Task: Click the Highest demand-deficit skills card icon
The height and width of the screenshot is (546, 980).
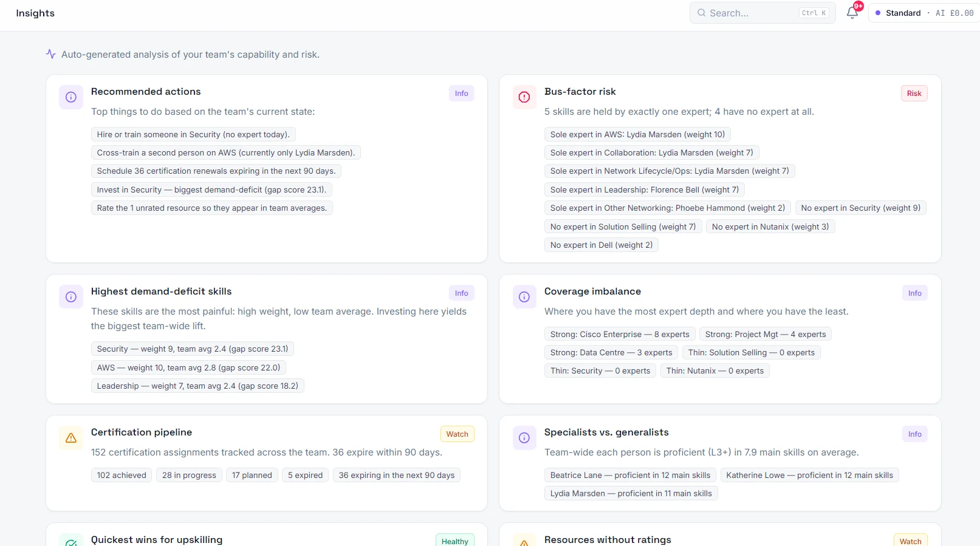Action: (x=71, y=297)
